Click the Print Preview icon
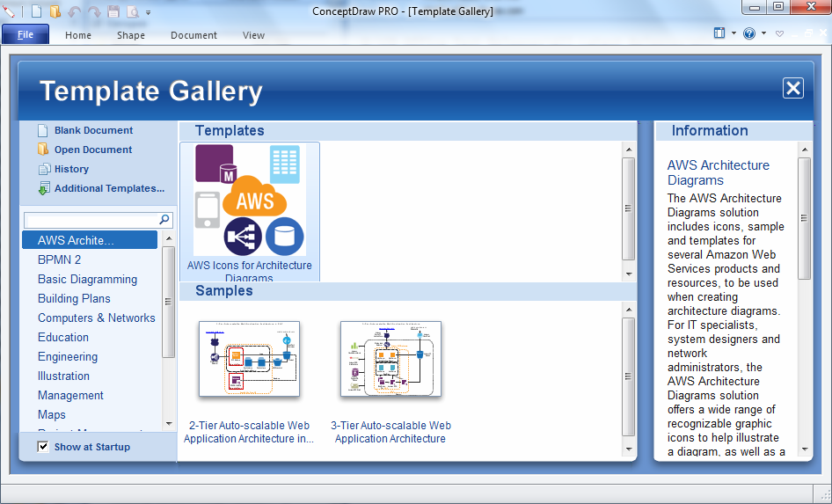 [132, 11]
